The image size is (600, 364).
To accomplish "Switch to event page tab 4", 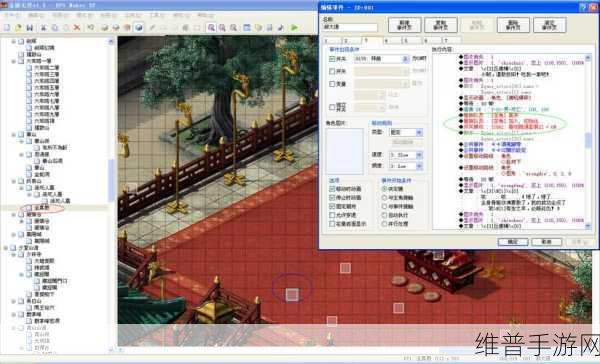I will coord(391,41).
